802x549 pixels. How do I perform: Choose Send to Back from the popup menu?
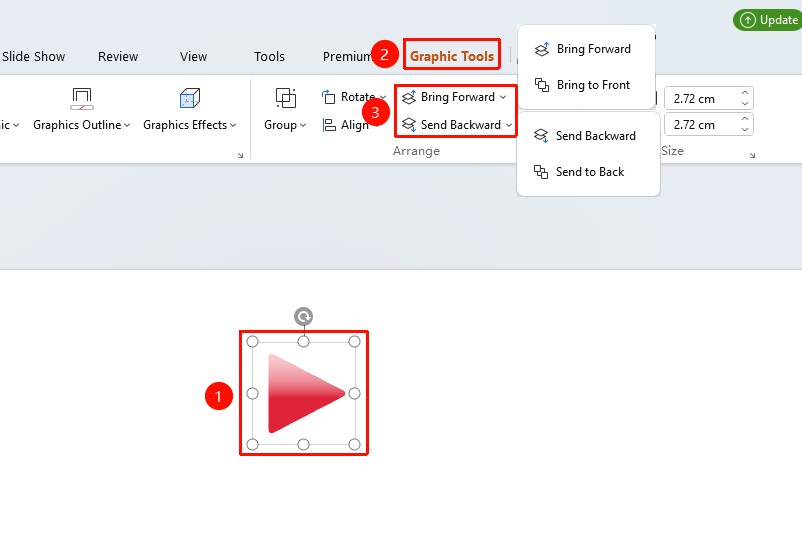coord(588,172)
